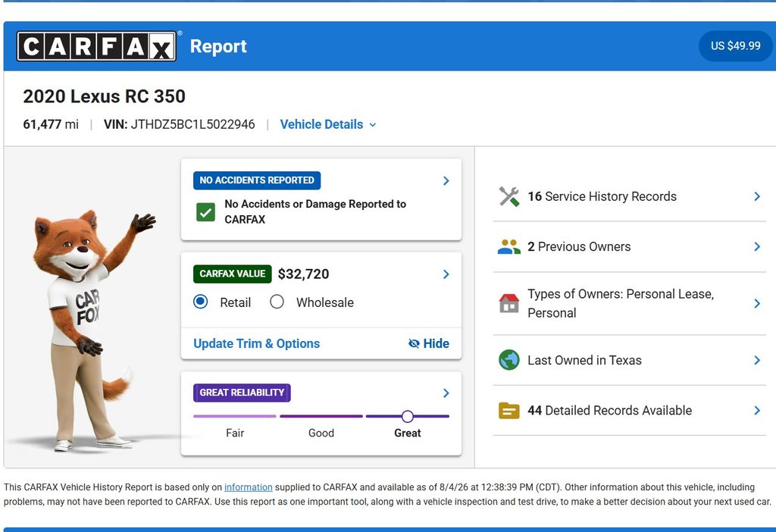776x532 pixels.
Task: Click the CARFAX logo in header
Action: pyautogui.click(x=96, y=46)
